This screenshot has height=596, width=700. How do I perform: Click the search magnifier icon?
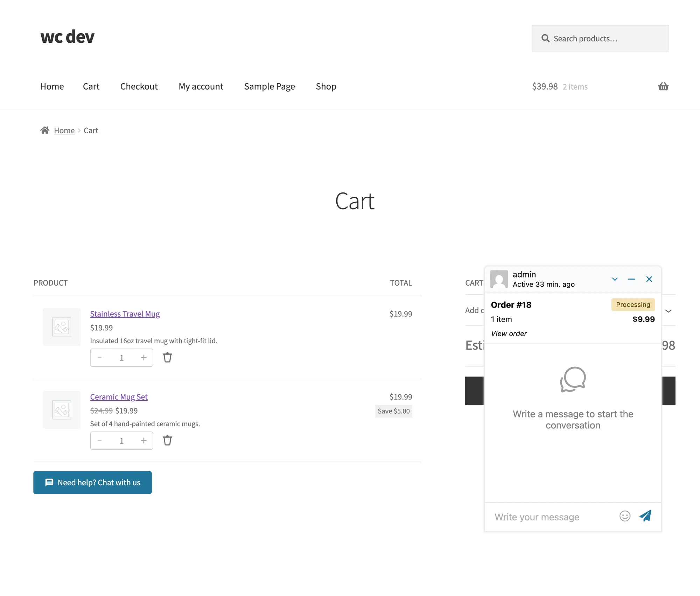click(545, 38)
